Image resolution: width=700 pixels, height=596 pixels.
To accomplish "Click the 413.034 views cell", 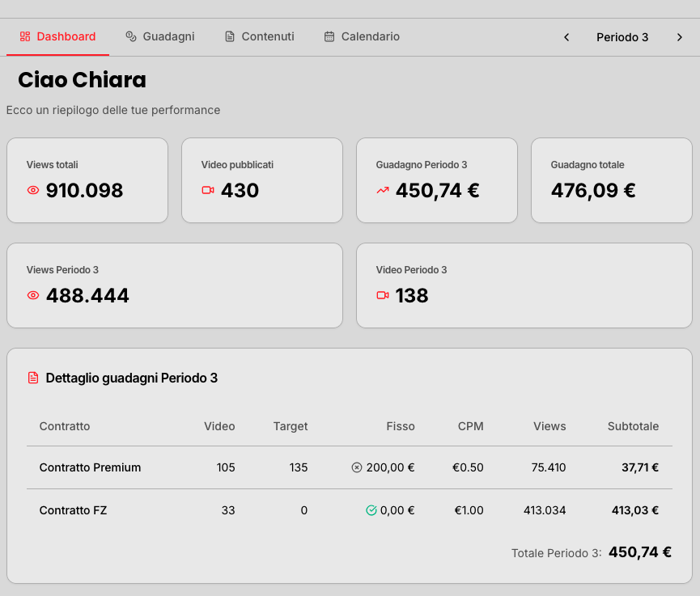I will tap(545, 510).
